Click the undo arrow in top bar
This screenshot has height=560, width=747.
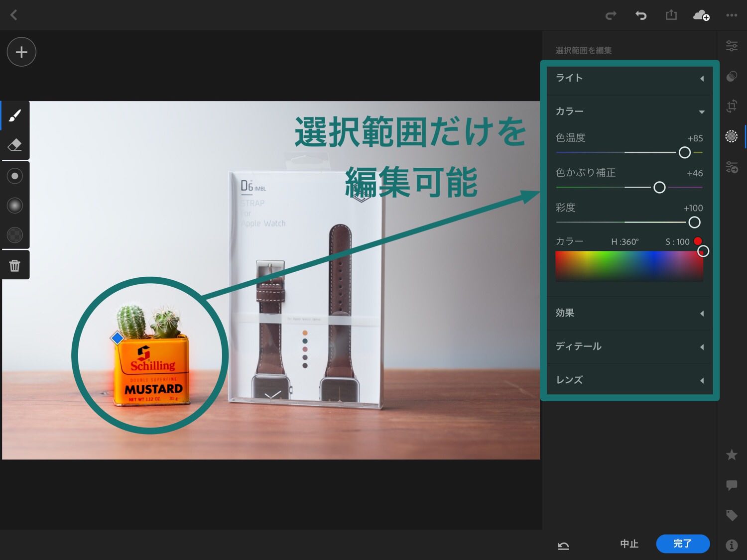[640, 15]
